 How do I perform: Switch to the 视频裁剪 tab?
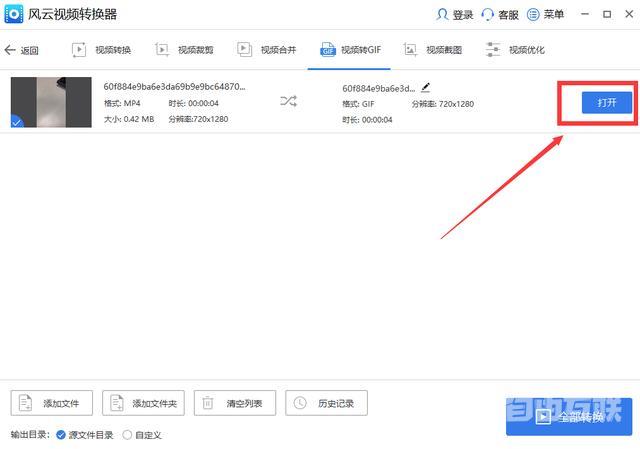[x=184, y=50]
